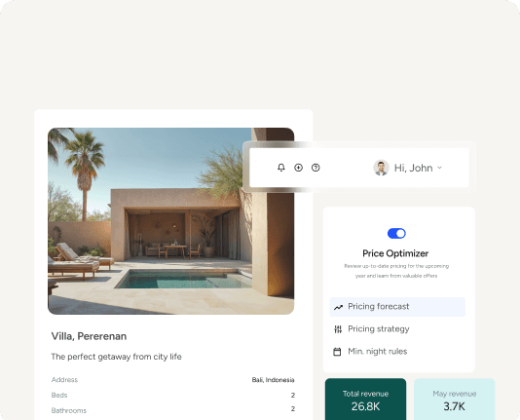520x420 pixels.
Task: Click the Bali, Indonesia address value
Action: click(273, 380)
